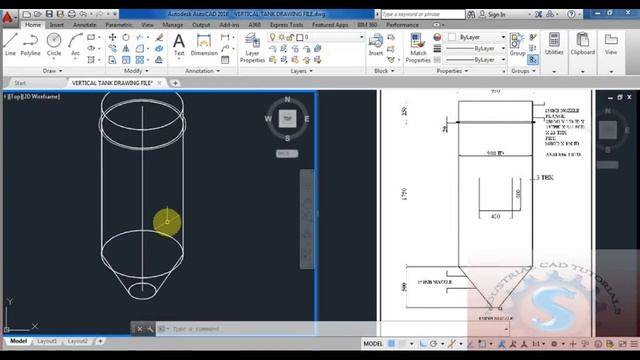640x360 pixels.
Task: Open Layer Properties manager
Action: click(252, 48)
